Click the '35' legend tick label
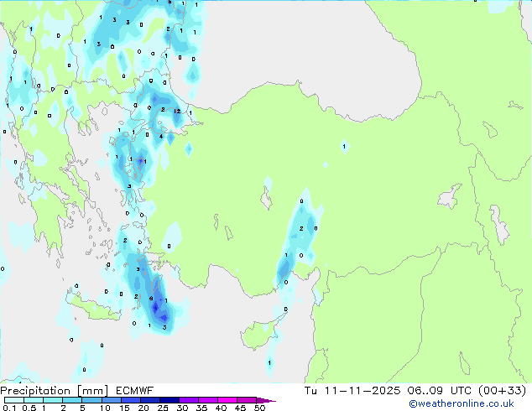Viewport: 532px width, 411px height. (201, 408)
